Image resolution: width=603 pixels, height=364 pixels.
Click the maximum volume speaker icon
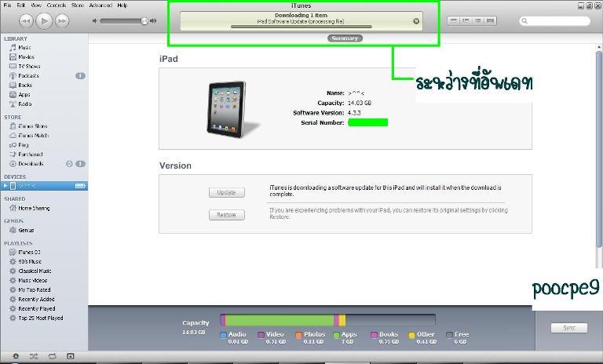[153, 20]
